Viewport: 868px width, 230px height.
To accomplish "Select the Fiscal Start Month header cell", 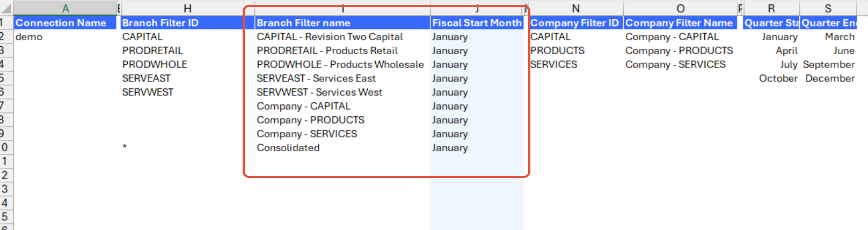I will click(477, 23).
